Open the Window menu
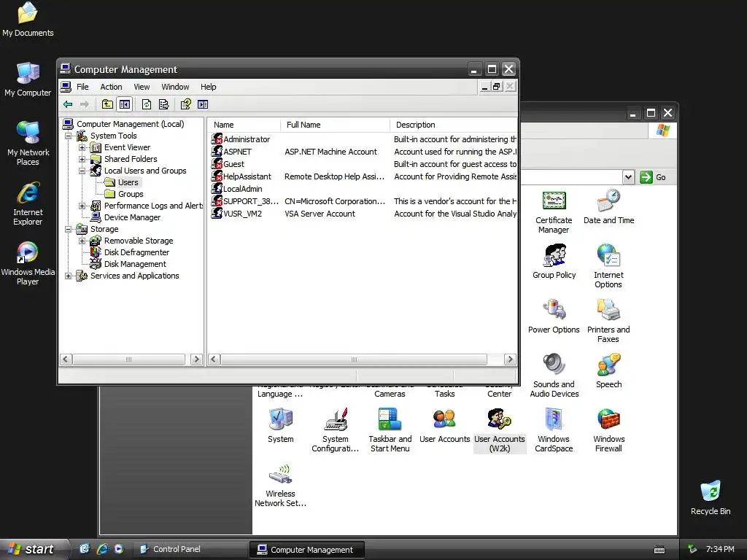Image resolution: width=747 pixels, height=560 pixels. (x=175, y=87)
